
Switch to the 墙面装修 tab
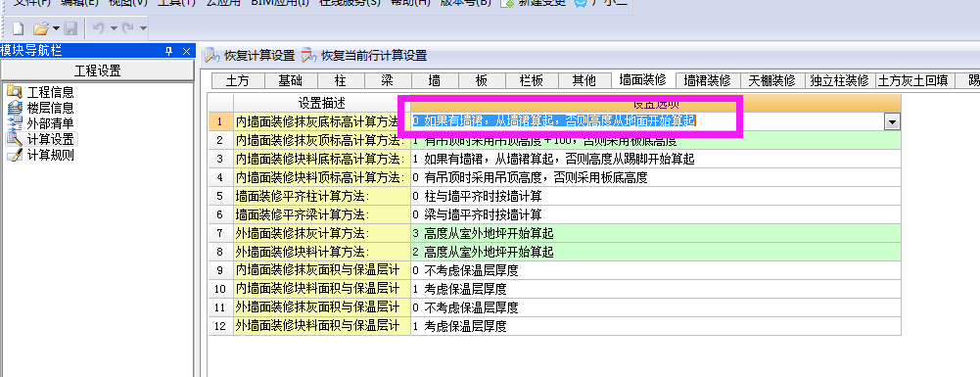click(643, 80)
